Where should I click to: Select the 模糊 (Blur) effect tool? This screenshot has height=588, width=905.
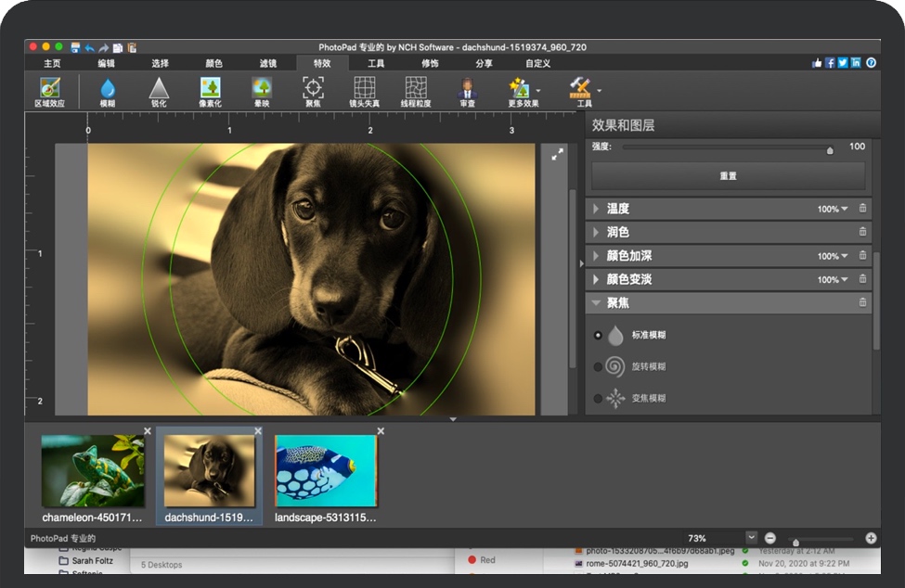click(x=108, y=90)
